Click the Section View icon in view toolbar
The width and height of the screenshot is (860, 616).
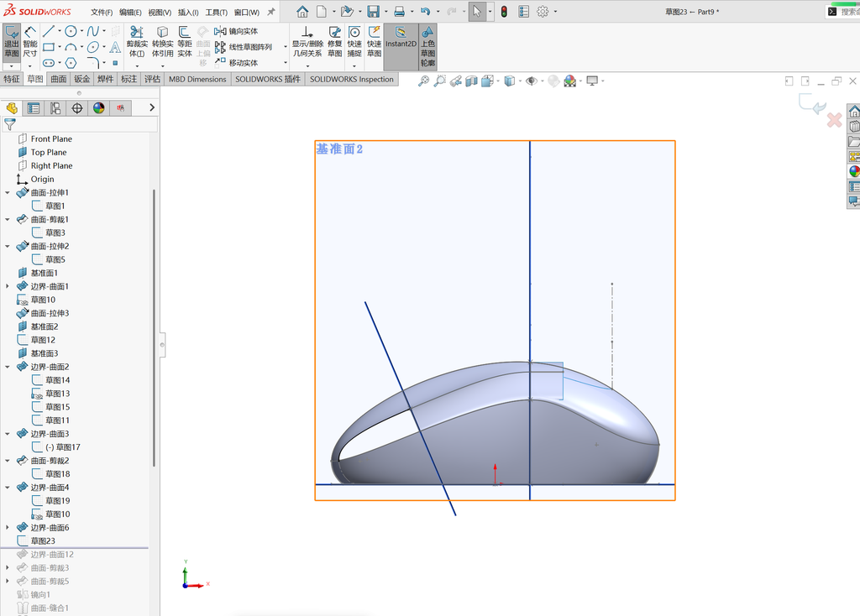tap(471, 81)
